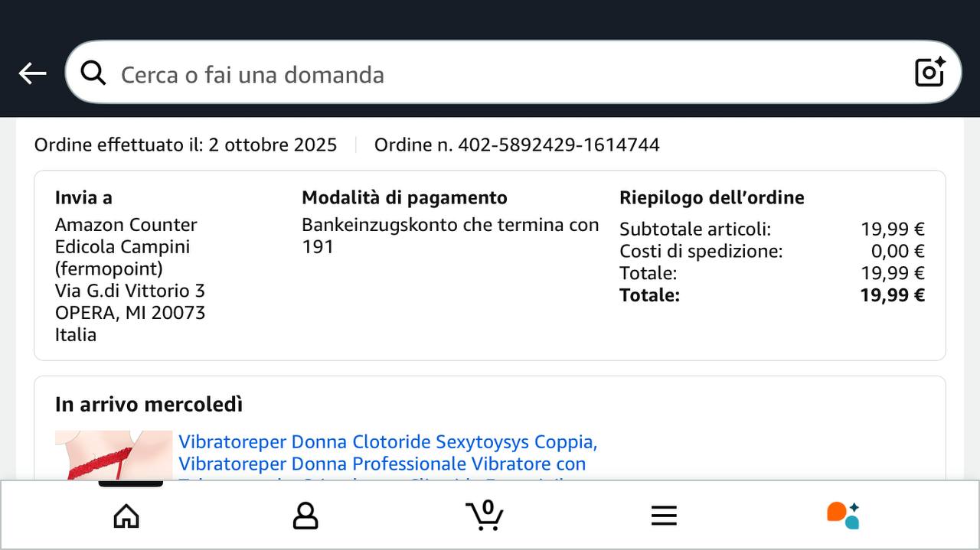980x550 pixels.
Task: Tap 'Amazon Counter' address line
Action: pos(126,225)
